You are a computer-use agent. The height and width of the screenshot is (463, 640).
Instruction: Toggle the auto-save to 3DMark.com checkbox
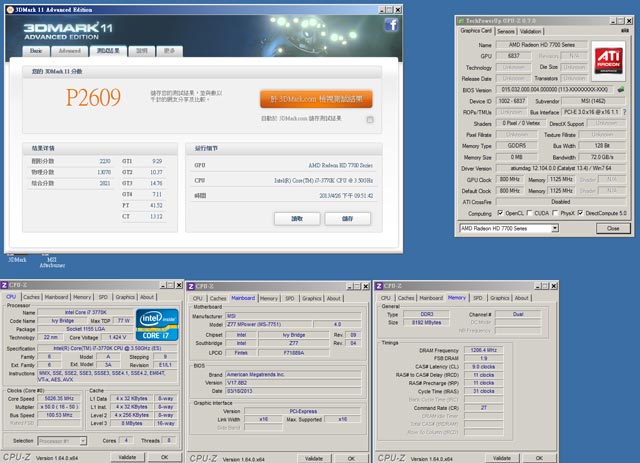tap(370, 120)
